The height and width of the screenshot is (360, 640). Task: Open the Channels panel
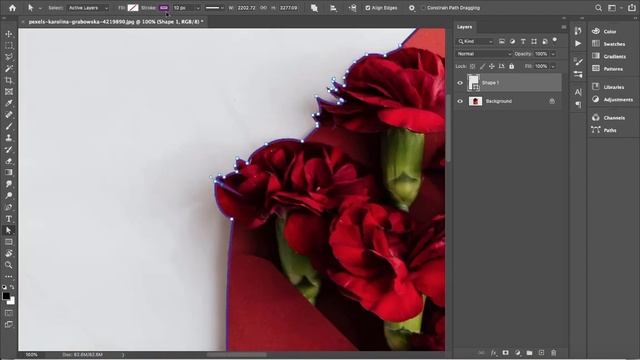[x=609, y=118]
